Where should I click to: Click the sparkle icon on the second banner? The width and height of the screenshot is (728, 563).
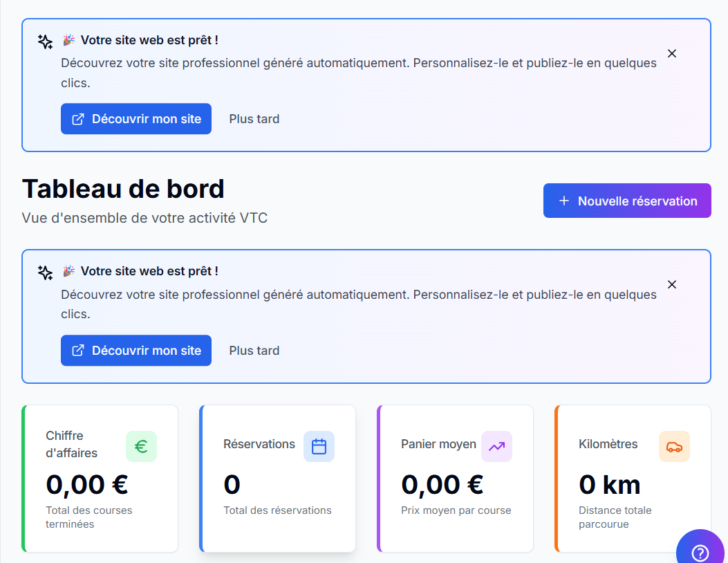[x=44, y=273]
